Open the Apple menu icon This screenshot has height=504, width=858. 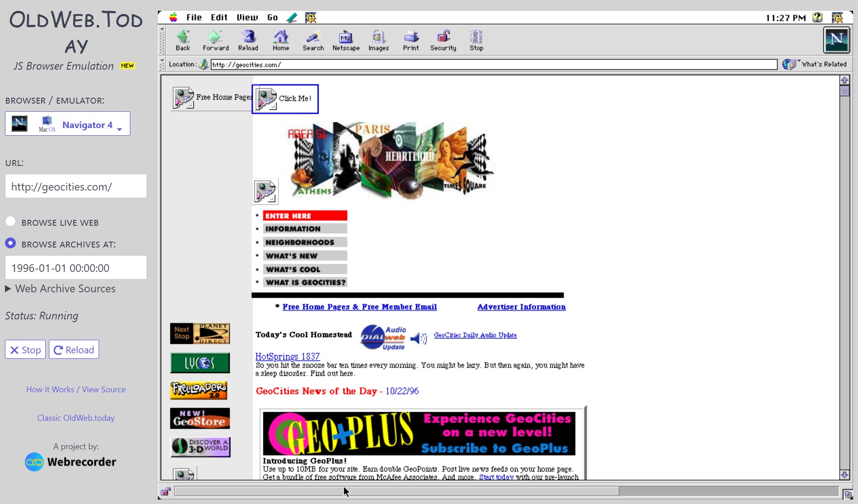pyautogui.click(x=173, y=18)
